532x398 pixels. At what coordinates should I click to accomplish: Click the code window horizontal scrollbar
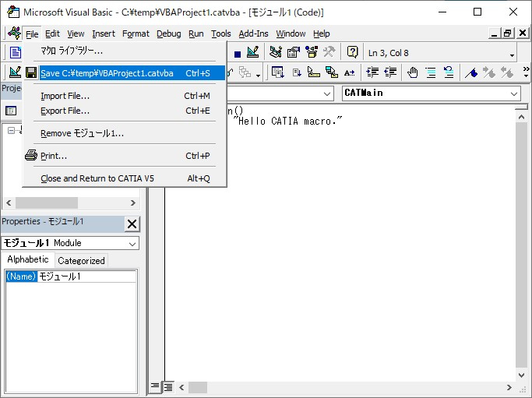coord(343,386)
